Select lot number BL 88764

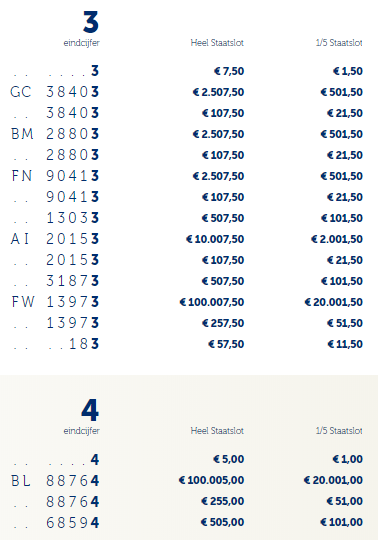pos(55,480)
